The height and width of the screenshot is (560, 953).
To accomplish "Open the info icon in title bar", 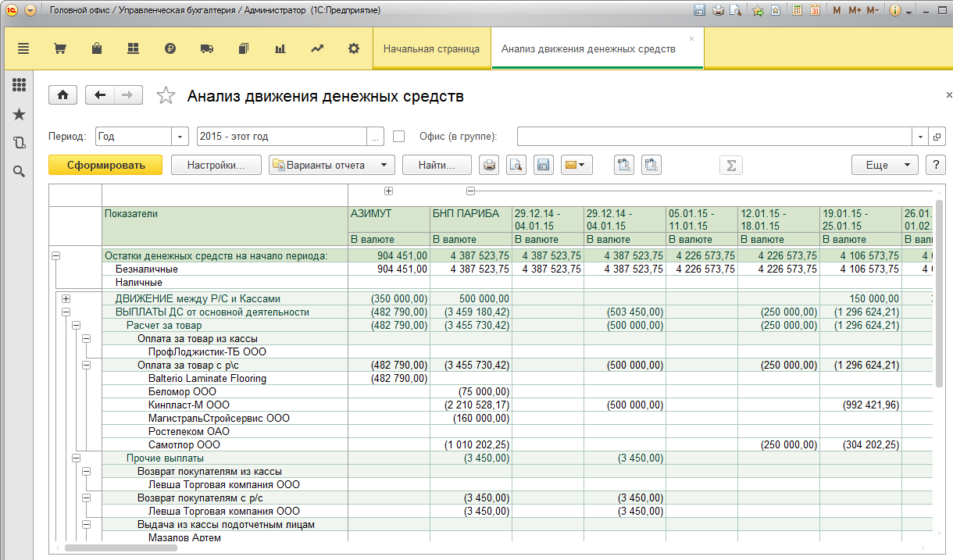I will coord(895,10).
